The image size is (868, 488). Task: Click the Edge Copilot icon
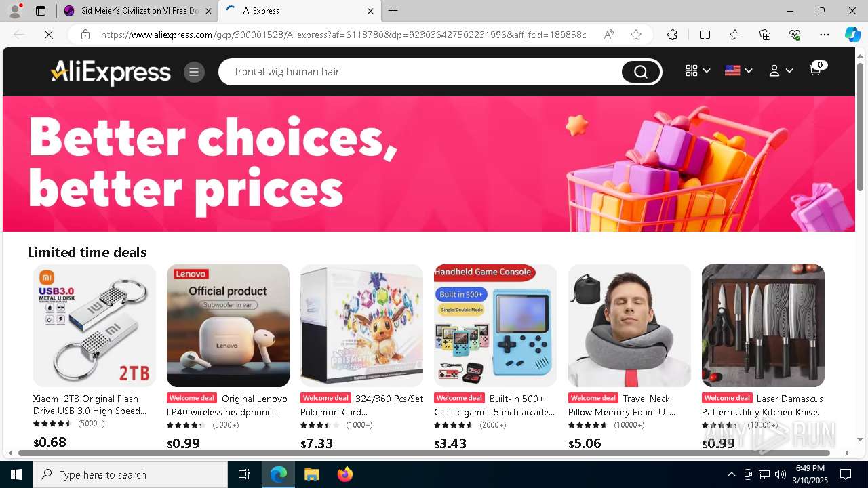click(852, 35)
